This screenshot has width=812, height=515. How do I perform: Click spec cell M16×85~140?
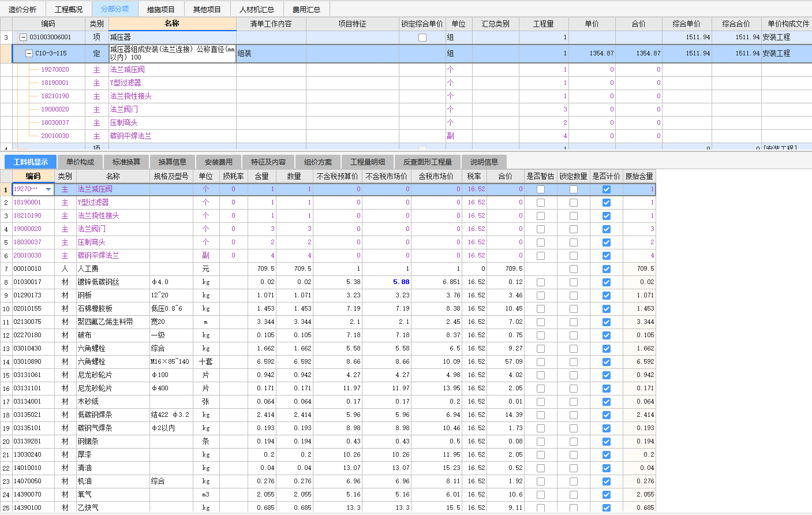pos(171,362)
